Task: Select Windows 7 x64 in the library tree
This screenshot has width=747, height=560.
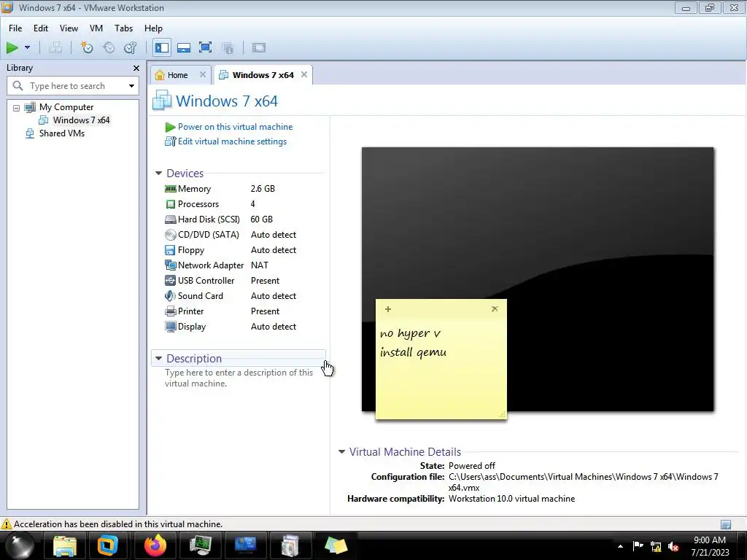Action: [81, 120]
